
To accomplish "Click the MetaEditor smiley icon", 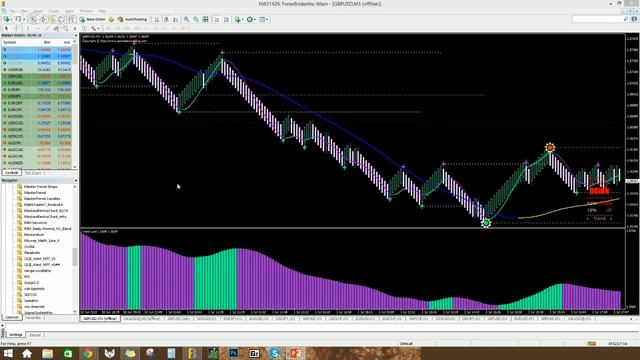I will tap(111, 19).
